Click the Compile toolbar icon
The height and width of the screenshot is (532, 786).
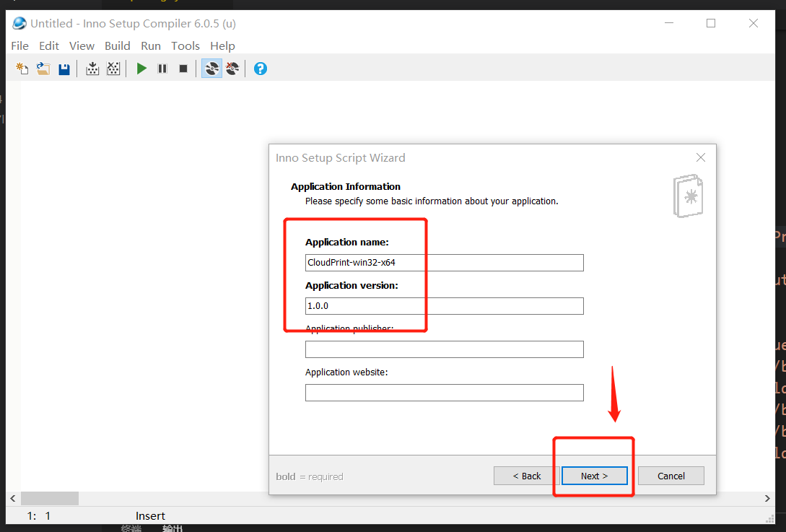pyautogui.click(x=92, y=69)
